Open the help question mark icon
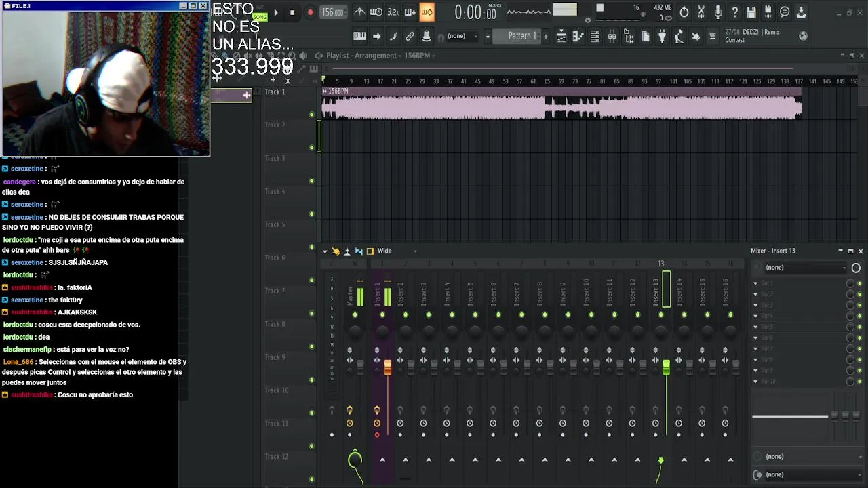This screenshot has height=488, width=868. 734,12
